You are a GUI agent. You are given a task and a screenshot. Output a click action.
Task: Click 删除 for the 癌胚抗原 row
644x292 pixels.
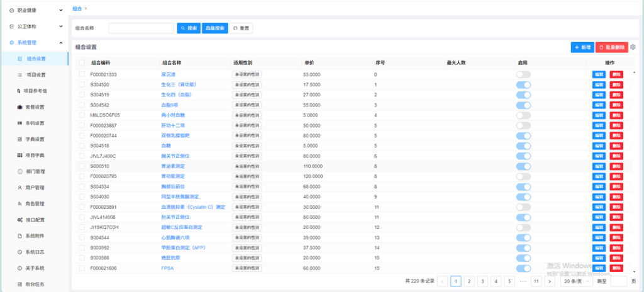coord(616,258)
